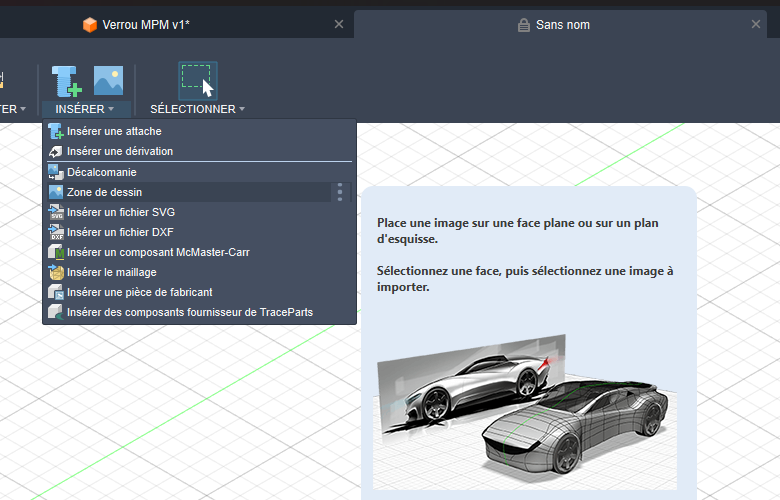The width and height of the screenshot is (780, 500).
Task: Choose TraceParts supplier components entry
Action: pos(189,312)
